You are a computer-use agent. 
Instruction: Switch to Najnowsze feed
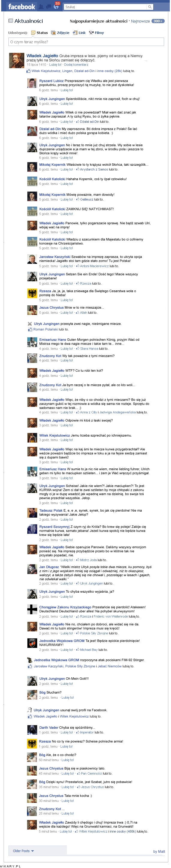pyautogui.click(x=140, y=21)
